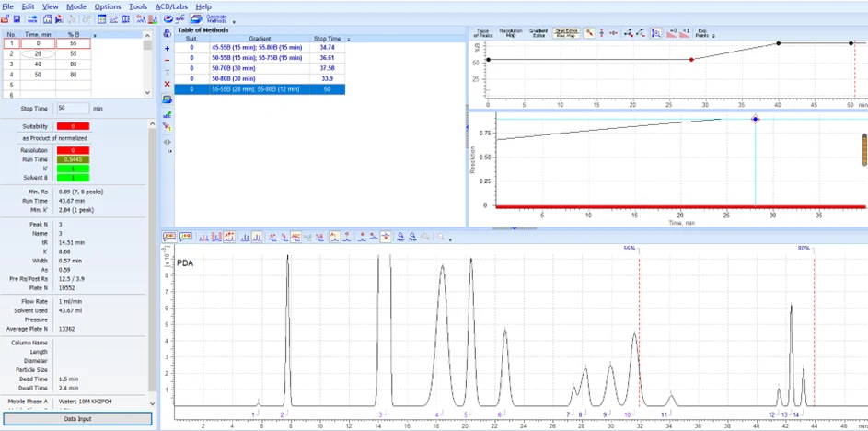Click the gradient table scroll down arrow
Screen dimensions: 868x431
[x=146, y=93]
